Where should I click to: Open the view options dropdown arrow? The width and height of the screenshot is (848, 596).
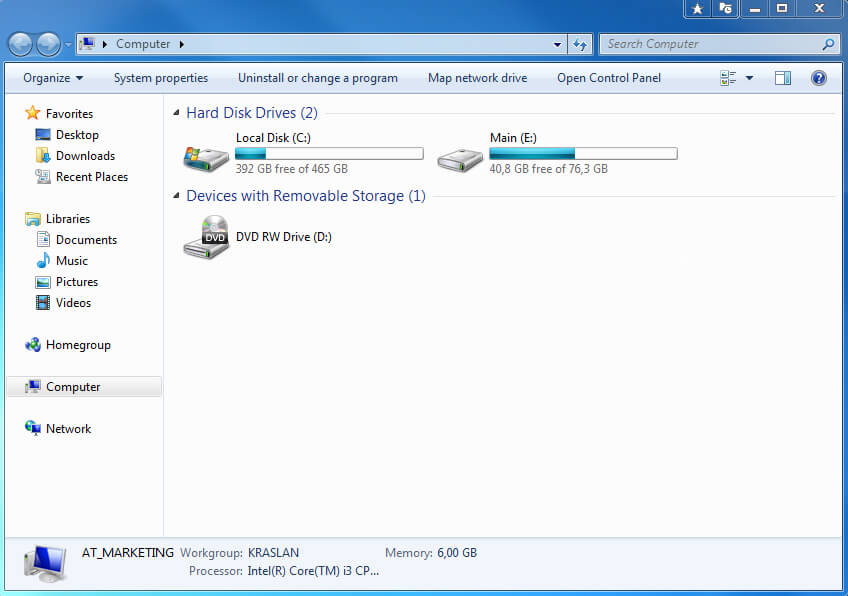(x=750, y=78)
